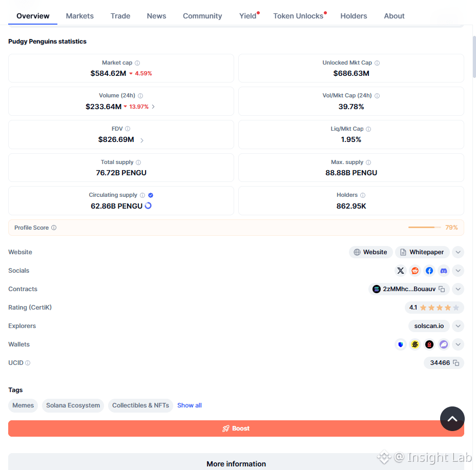Screen dimensions: 476x470
Task: Click the Holders statistic info icon
Action: [363, 195]
